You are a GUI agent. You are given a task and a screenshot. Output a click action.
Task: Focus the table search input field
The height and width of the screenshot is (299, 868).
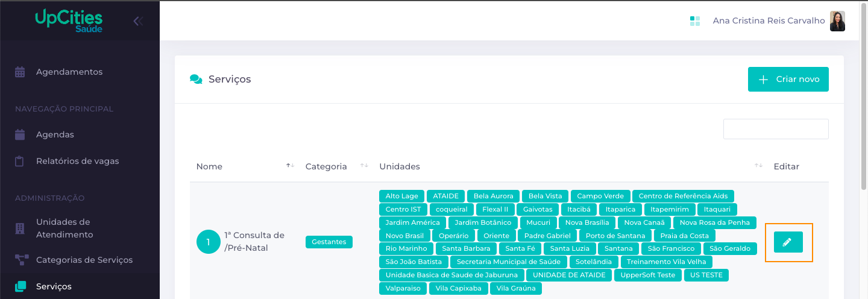[x=776, y=129]
